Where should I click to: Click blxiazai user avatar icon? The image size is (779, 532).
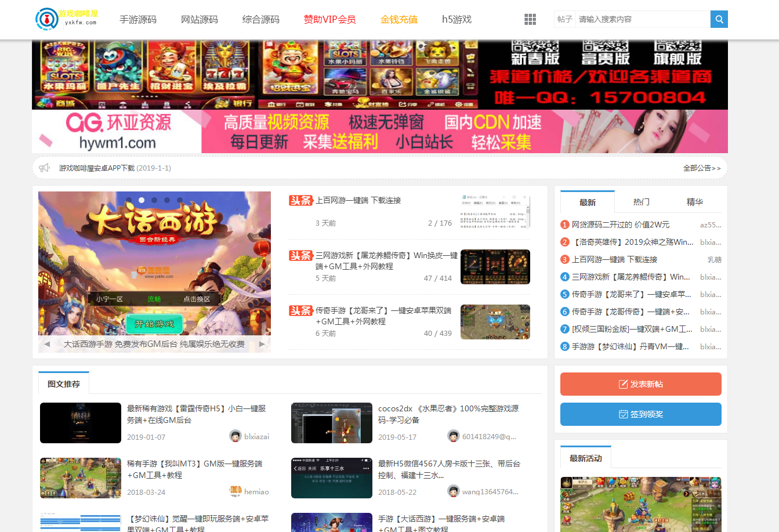235,436
